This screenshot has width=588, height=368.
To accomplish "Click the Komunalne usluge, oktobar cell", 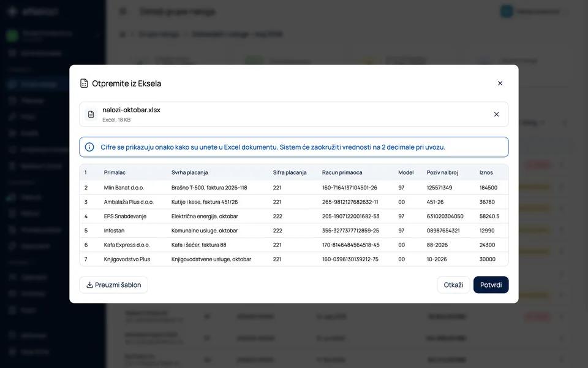I will coord(205,230).
